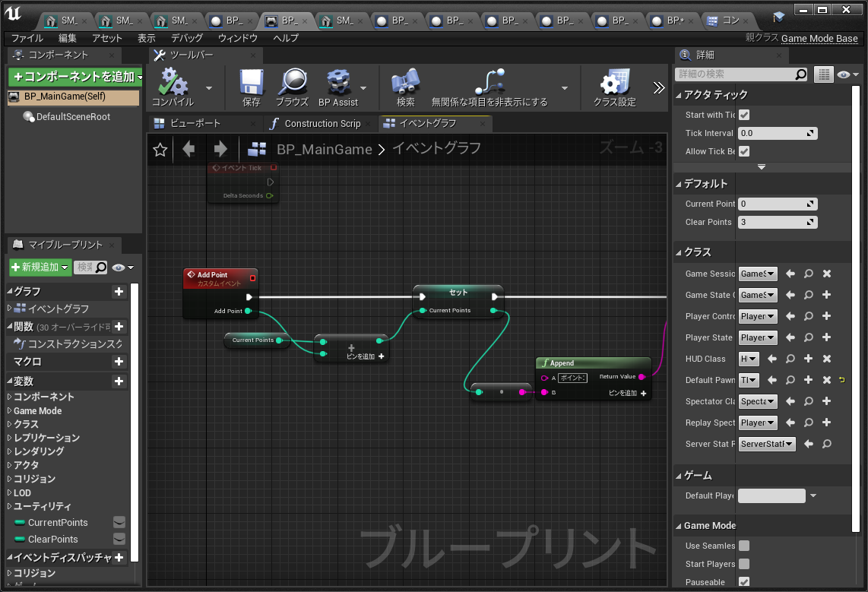Click the details search magnifier icon
The width and height of the screenshot is (868, 592).
pyautogui.click(x=800, y=74)
